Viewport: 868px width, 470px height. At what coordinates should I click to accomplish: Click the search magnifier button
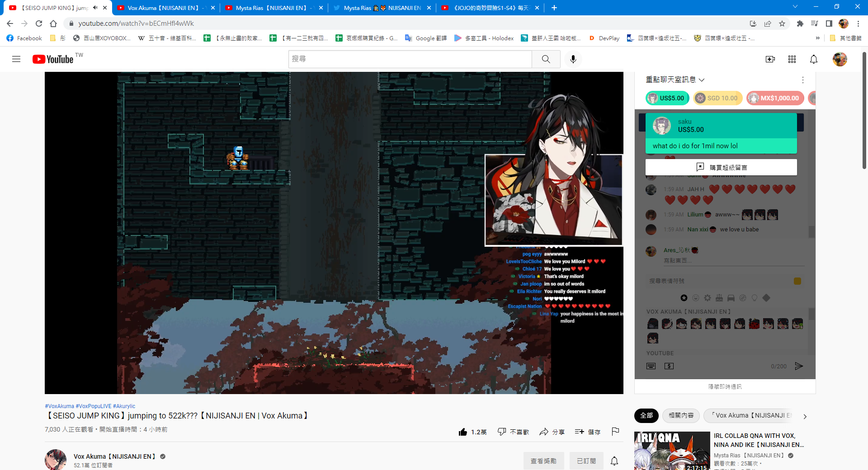pos(546,59)
